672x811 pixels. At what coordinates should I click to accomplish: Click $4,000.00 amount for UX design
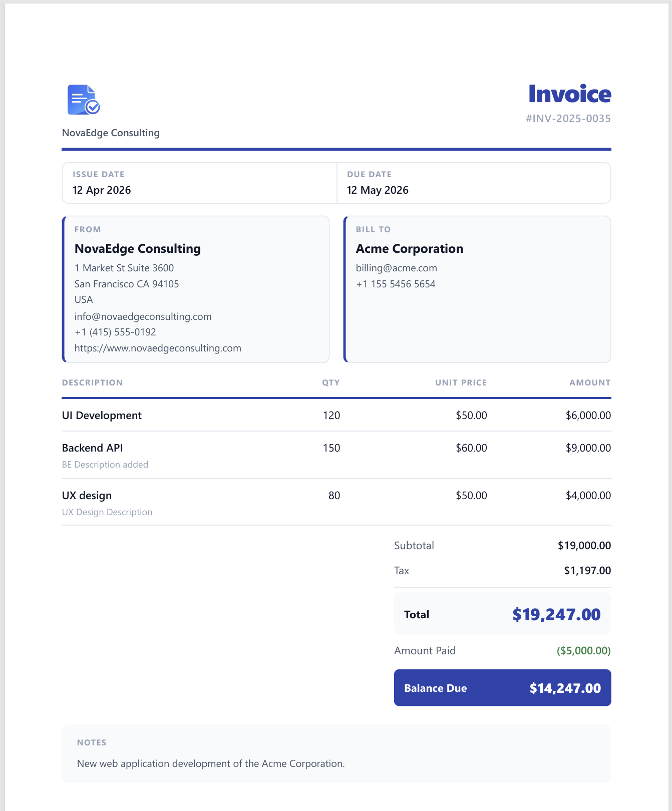tap(588, 496)
